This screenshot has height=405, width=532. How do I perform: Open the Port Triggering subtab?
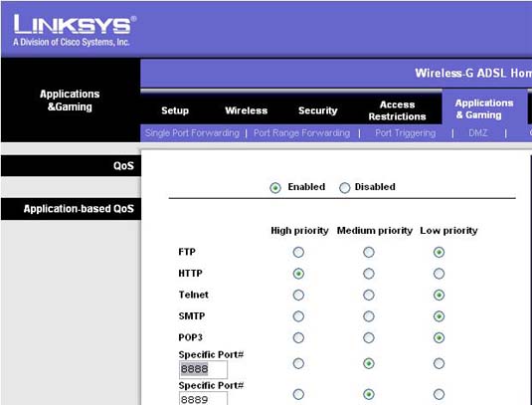[406, 133]
